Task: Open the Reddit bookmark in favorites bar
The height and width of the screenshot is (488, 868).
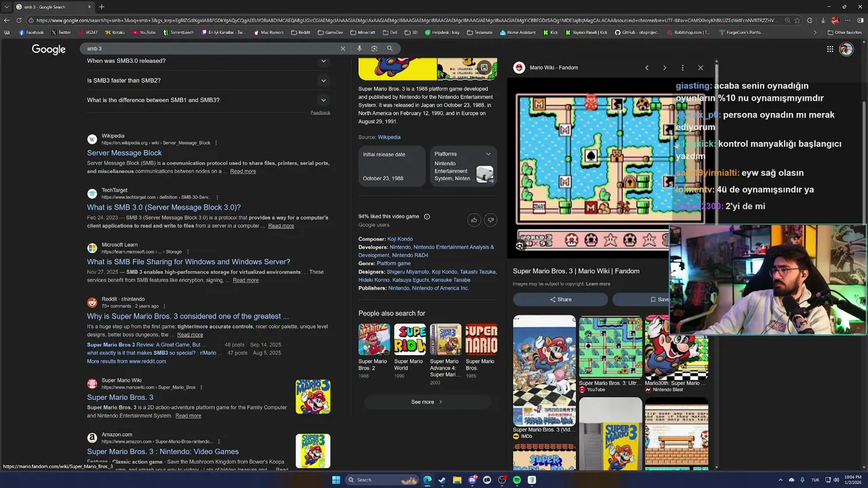Action: pos(300,33)
